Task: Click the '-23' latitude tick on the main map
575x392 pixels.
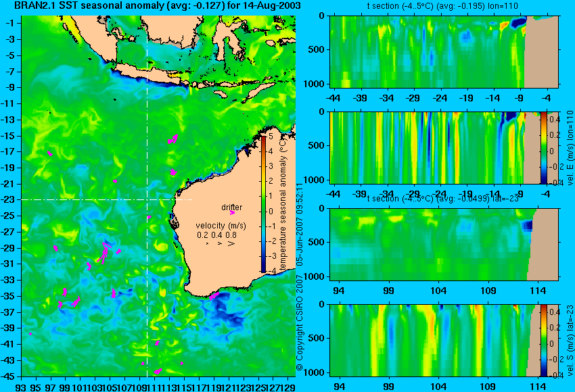Action: [x=9, y=199]
